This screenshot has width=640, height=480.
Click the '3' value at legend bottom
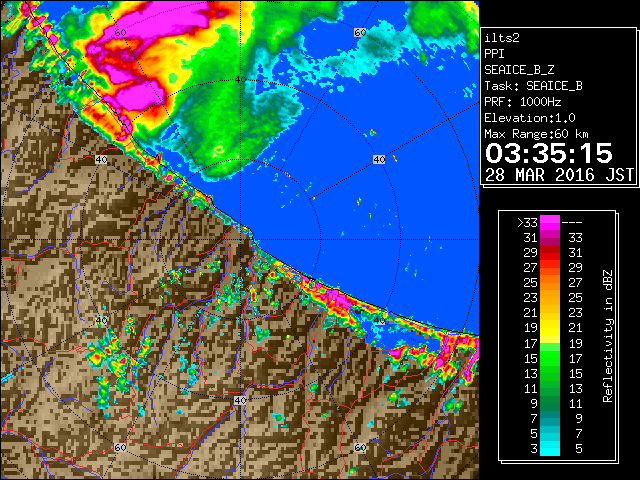click(x=534, y=449)
